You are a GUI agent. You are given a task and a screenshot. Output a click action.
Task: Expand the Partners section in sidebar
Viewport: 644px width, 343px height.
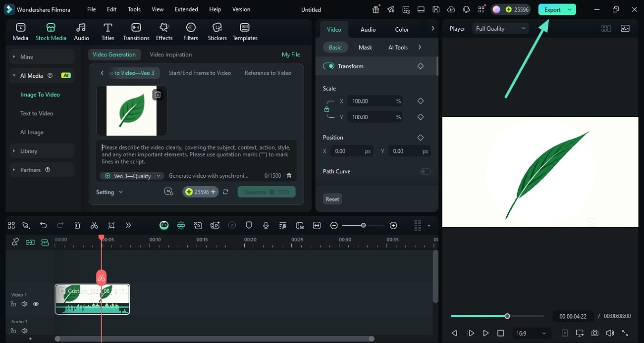tap(42, 170)
